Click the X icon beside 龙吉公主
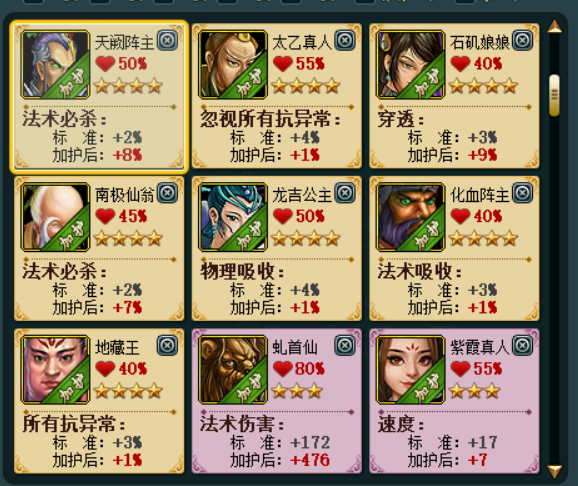This screenshot has height=486, width=578. tap(345, 193)
